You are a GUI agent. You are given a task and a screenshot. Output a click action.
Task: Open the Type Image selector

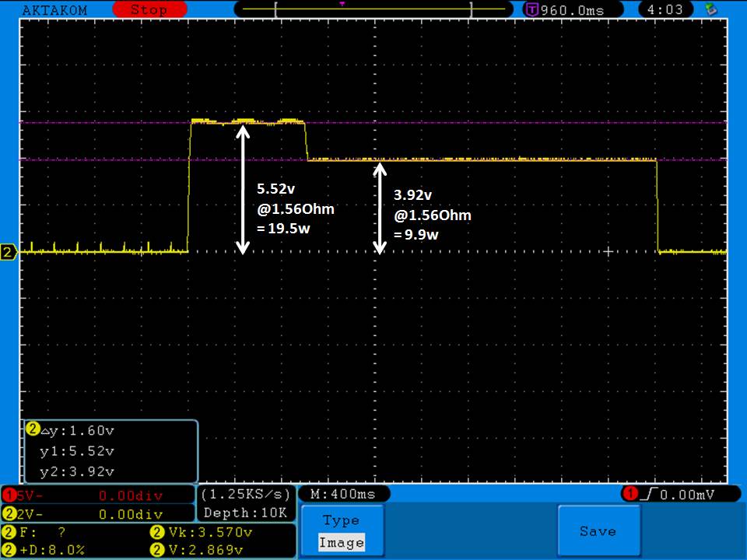(342, 531)
